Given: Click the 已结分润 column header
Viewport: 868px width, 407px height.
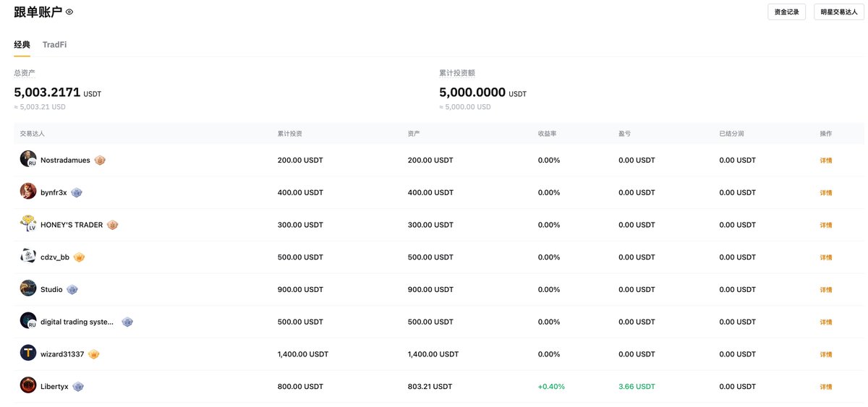Looking at the screenshot, I should coord(732,134).
